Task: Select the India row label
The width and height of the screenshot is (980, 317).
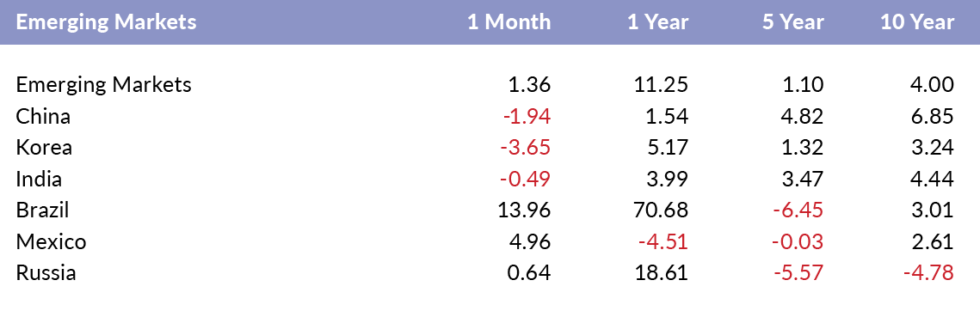Action: tap(39, 179)
